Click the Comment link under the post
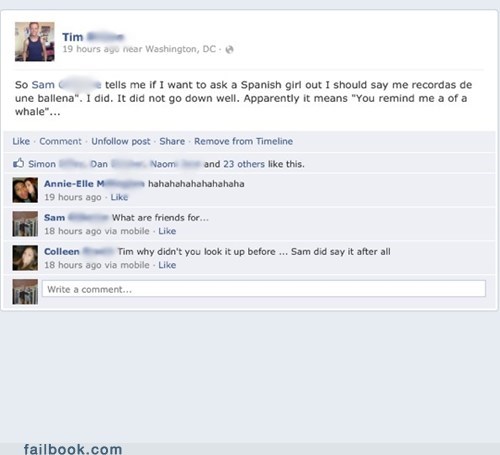The image size is (500, 455). [x=60, y=141]
